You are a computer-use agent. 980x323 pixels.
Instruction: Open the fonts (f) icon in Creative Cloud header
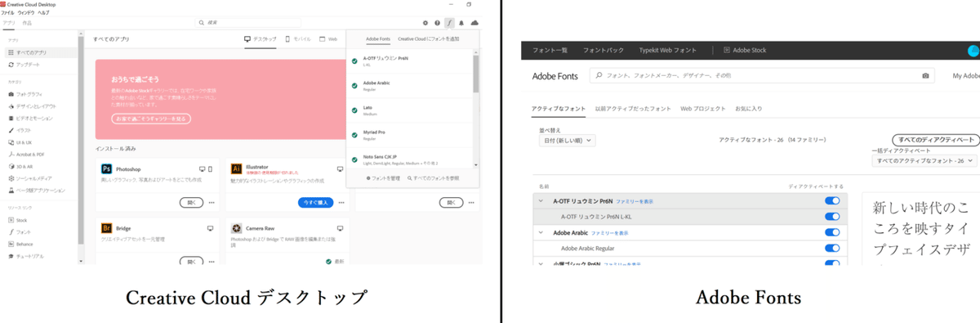pos(448,23)
